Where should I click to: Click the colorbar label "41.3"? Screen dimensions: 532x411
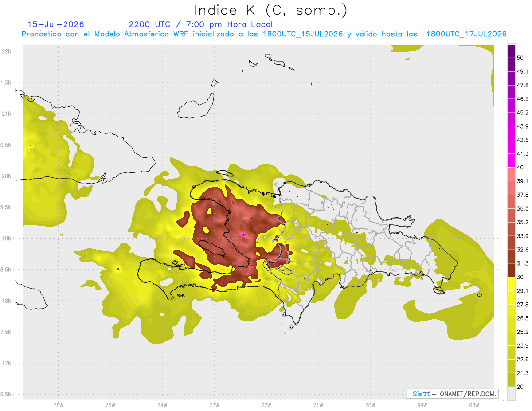[523, 154]
